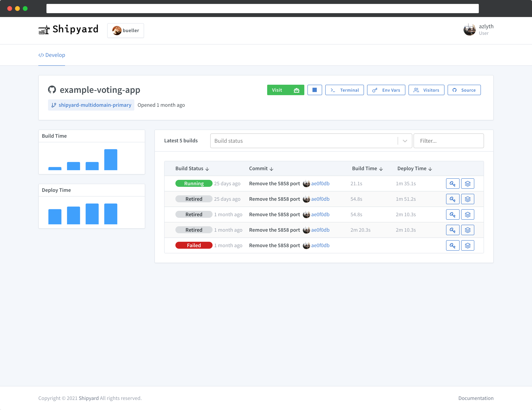The height and width of the screenshot is (410, 532).
Task: Open the Source on GitHub
Action: pos(464,90)
